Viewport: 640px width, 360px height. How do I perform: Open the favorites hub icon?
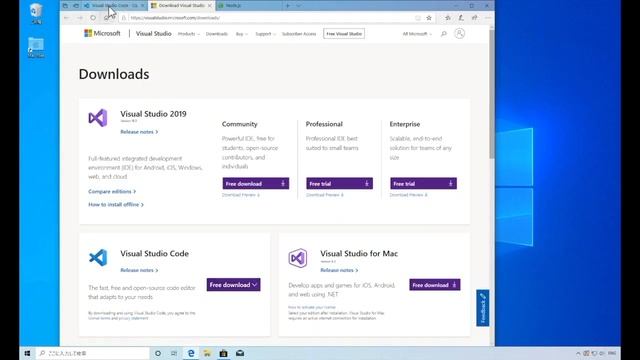pyautogui.click(x=448, y=18)
